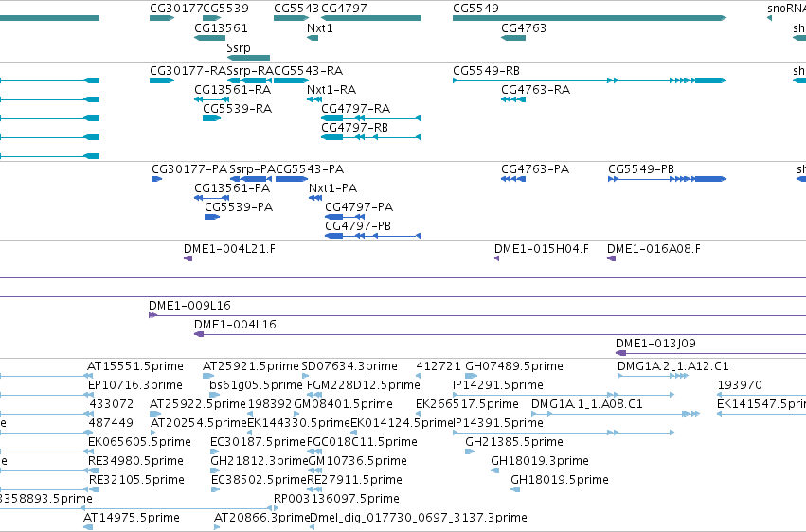Select the CG4763 gene label

coord(524,27)
